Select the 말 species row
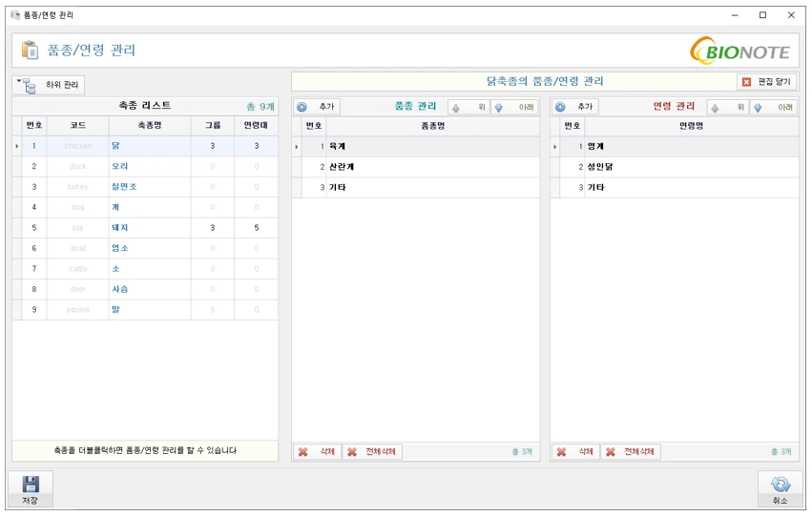Screen dimensions: 812x516 pos(145,309)
